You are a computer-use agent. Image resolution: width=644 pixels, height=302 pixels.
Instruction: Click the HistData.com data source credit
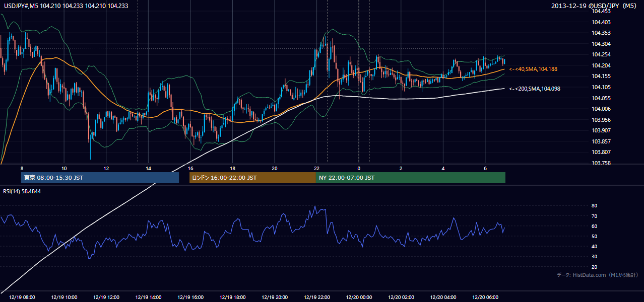tap(597, 275)
